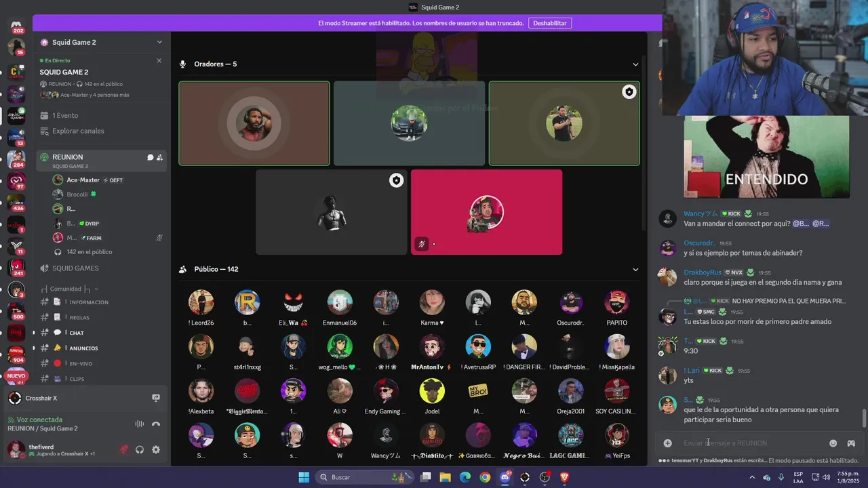Click the moderator badge on the third speaker tile
The height and width of the screenshot is (488, 868).
click(x=629, y=92)
